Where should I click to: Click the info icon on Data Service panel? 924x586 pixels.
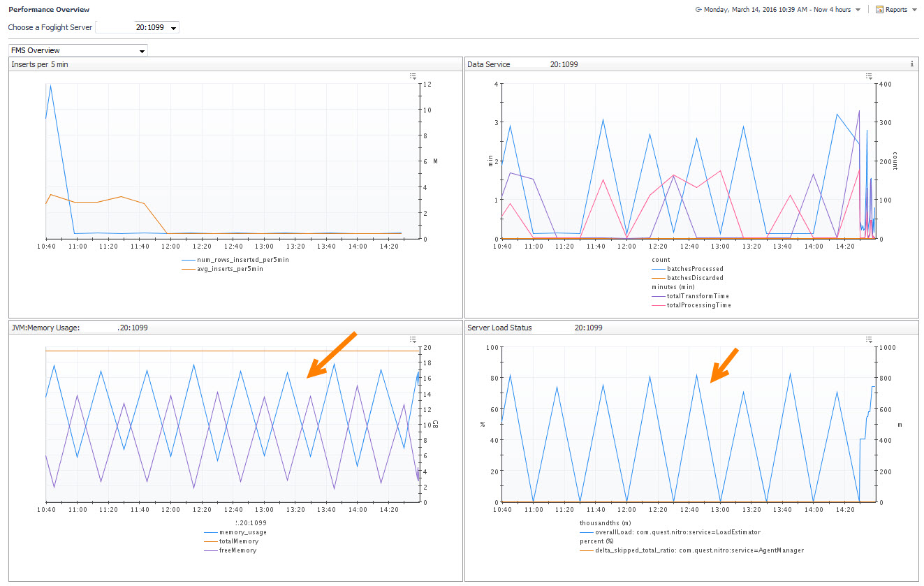coord(911,64)
